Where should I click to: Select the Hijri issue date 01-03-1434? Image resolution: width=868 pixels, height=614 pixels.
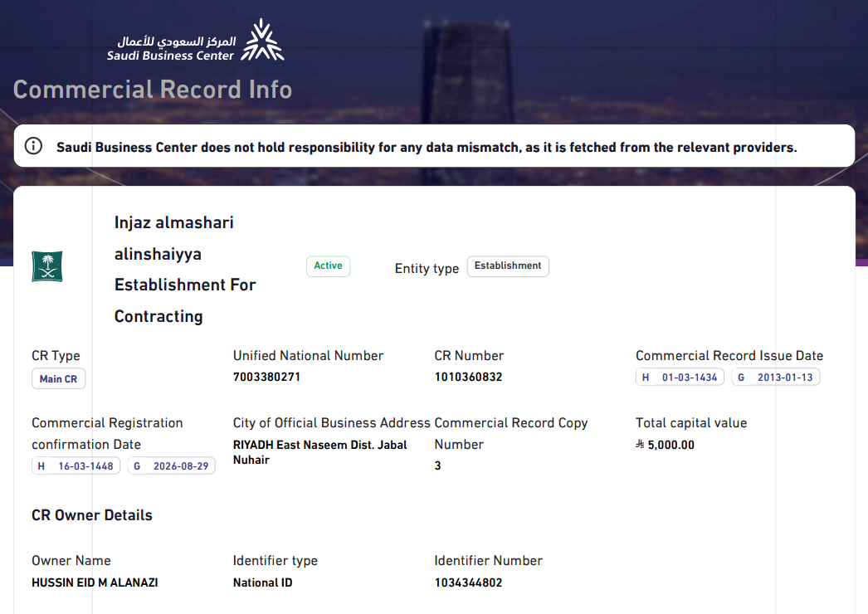[680, 378]
